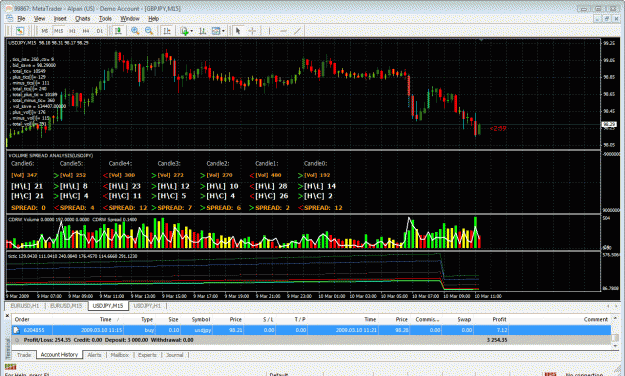
Task: Click the periods icon
Action: click(x=202, y=31)
